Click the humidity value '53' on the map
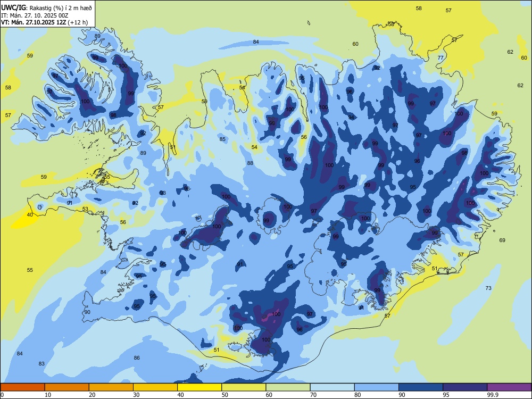Screen dimensions: 532x399 tap(85, 209)
